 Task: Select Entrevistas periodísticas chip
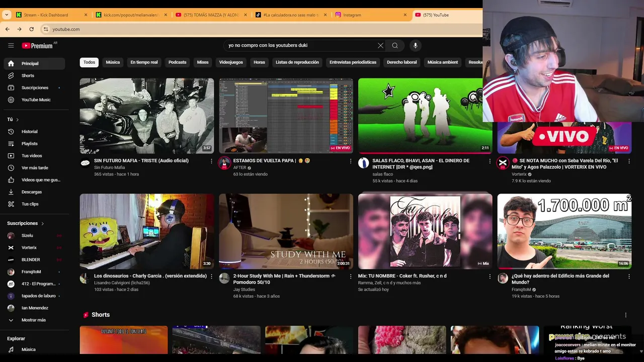coord(353,62)
